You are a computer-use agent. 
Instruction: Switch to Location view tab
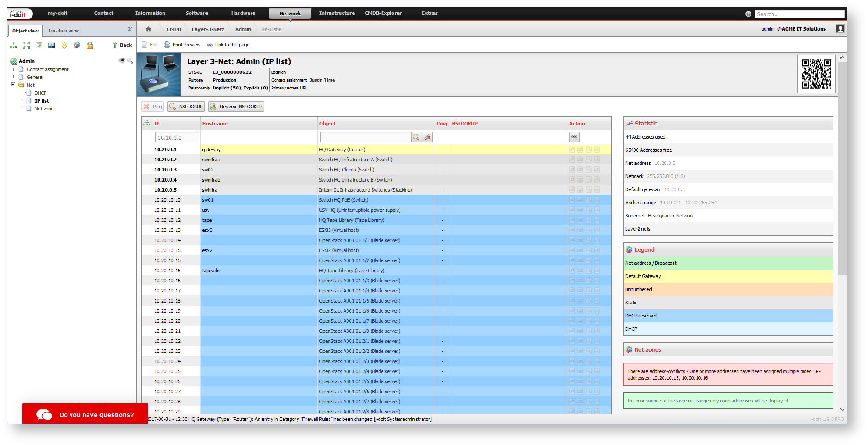click(64, 30)
